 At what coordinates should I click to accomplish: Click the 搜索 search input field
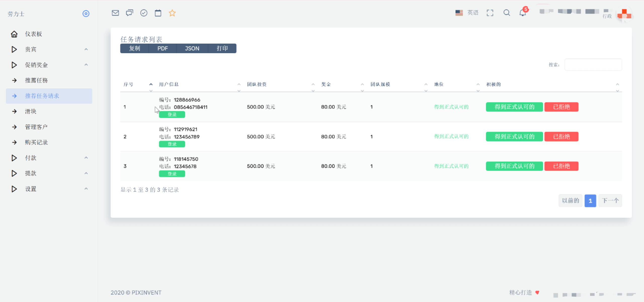[x=593, y=65]
